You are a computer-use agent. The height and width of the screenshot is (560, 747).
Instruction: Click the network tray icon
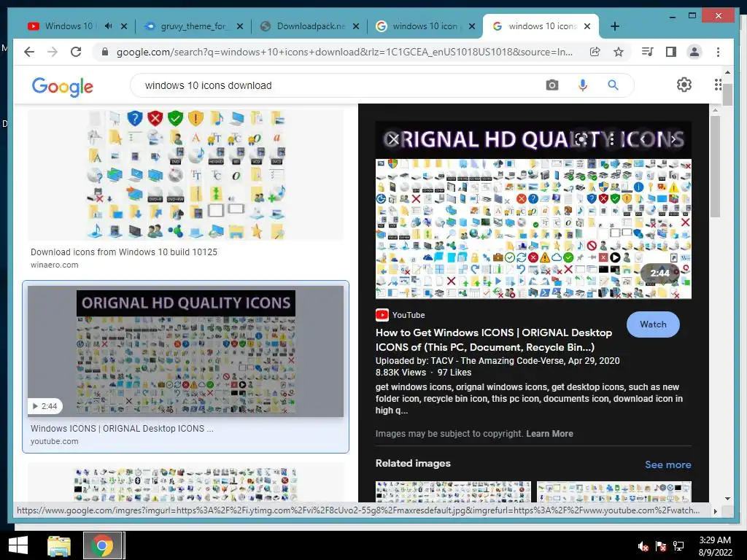point(678,546)
